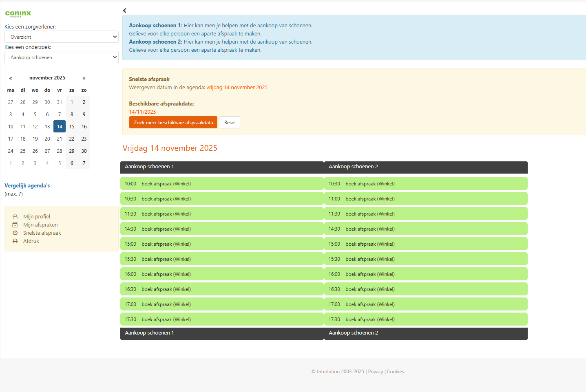
Task: Book 16:00 slot in Aankoop schoenen 1
Action: coord(222,274)
